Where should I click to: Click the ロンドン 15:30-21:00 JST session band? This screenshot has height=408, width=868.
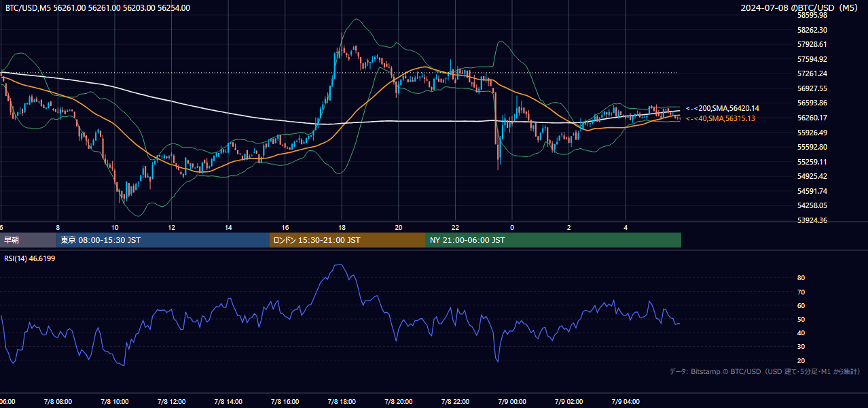[x=348, y=240]
